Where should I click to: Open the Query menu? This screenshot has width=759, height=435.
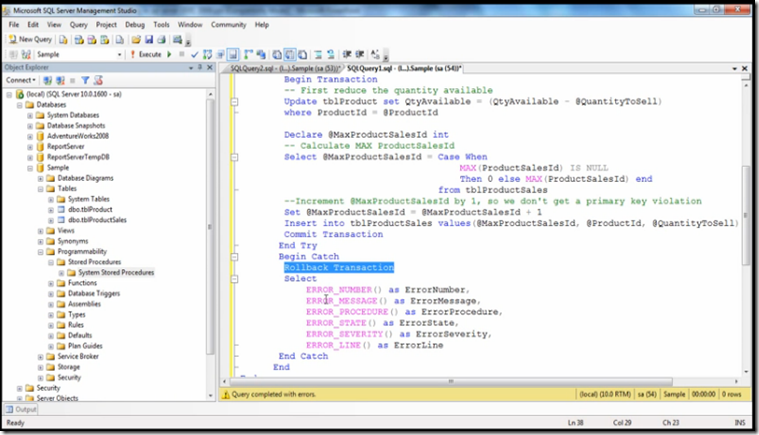point(78,25)
